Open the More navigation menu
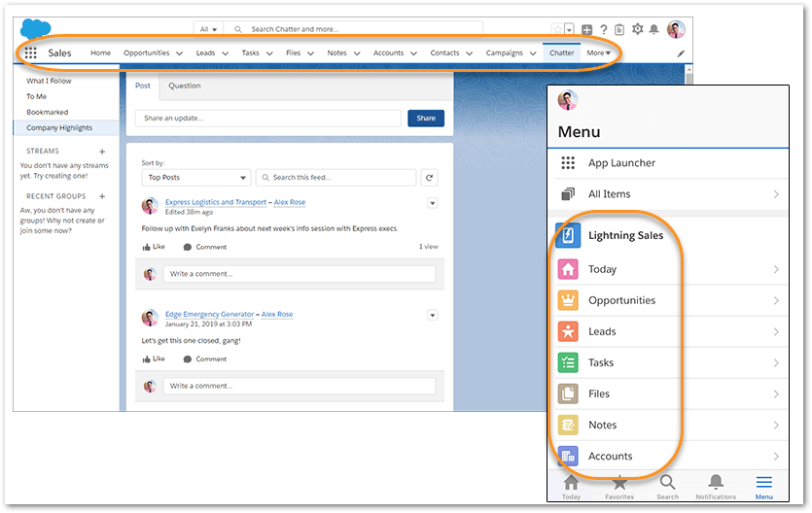 599,52
